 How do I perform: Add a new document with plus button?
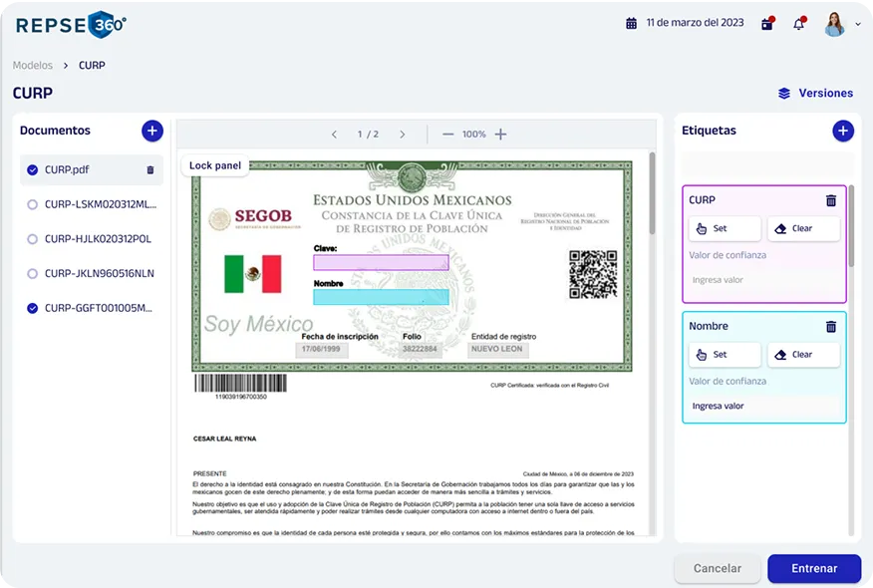tap(152, 131)
